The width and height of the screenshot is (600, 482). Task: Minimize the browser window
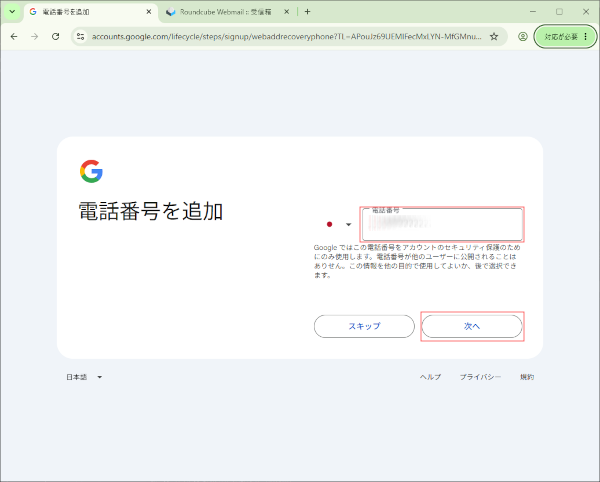pos(533,12)
